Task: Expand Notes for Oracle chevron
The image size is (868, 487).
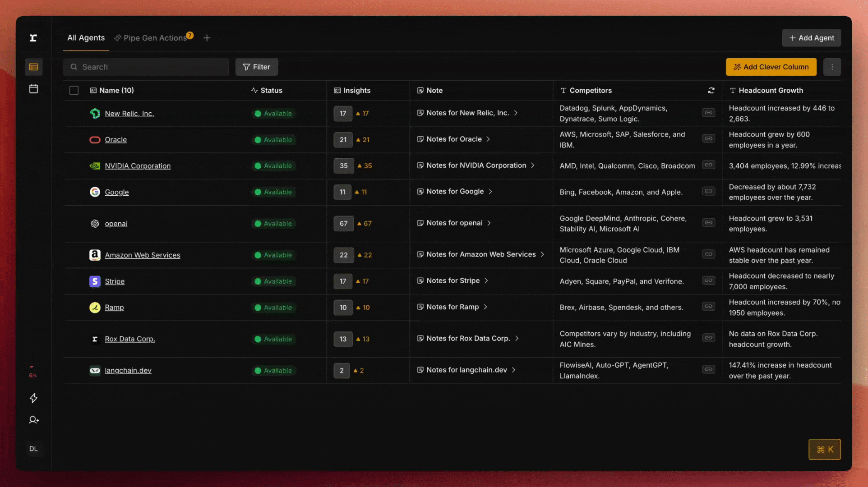Action: coord(488,139)
